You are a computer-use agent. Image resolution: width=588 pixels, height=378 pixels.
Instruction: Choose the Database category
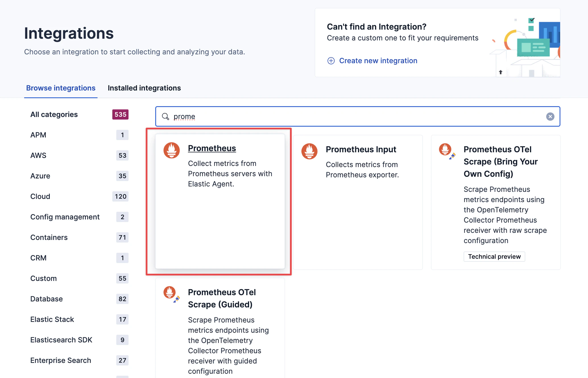46,299
